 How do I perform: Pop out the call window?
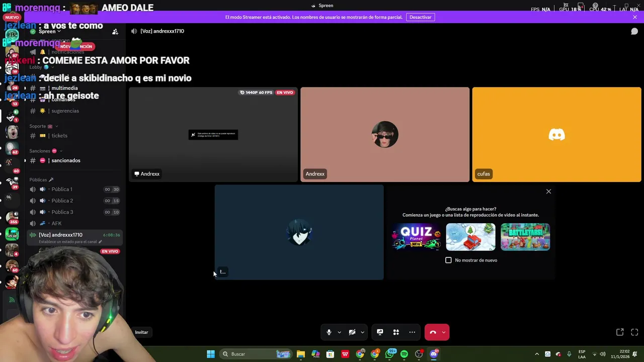[x=620, y=332]
